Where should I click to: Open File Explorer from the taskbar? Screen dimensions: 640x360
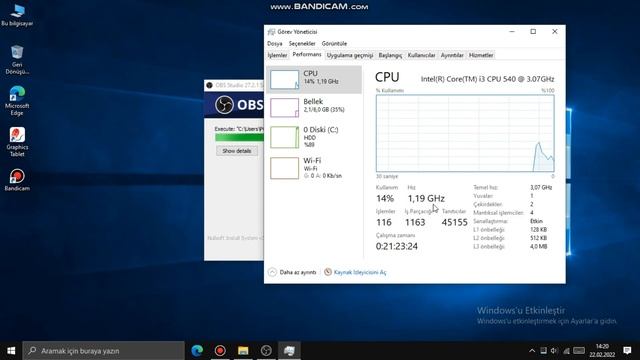(x=243, y=351)
